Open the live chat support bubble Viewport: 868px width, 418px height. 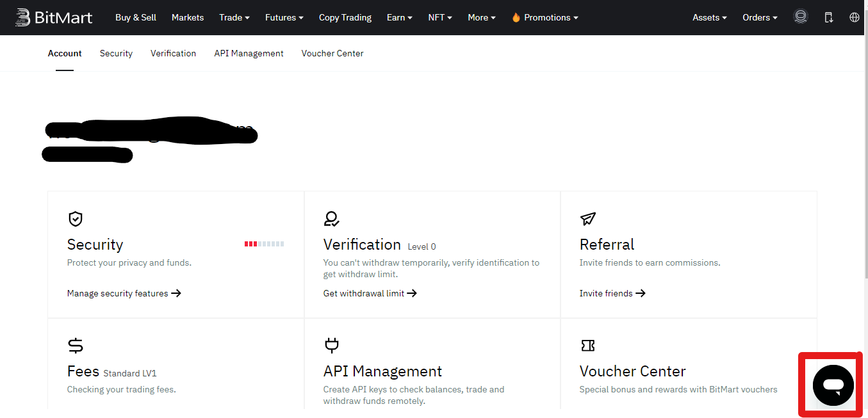pyautogui.click(x=833, y=385)
